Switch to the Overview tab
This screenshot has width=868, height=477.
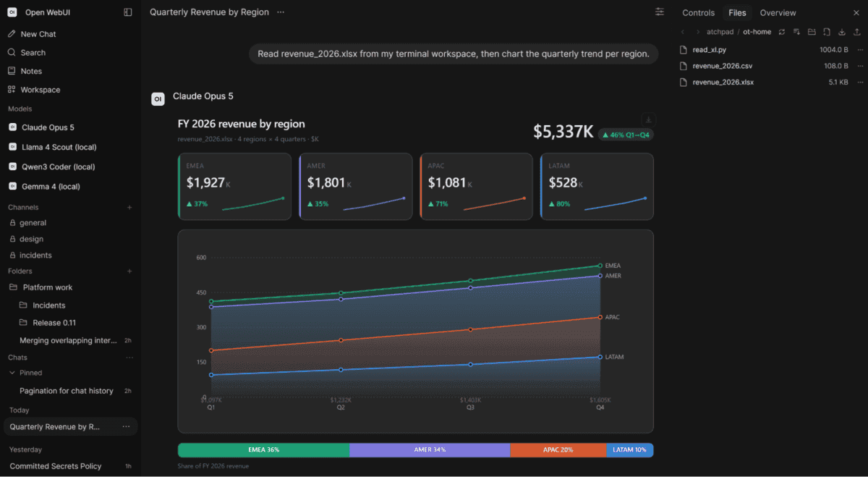pyautogui.click(x=778, y=13)
